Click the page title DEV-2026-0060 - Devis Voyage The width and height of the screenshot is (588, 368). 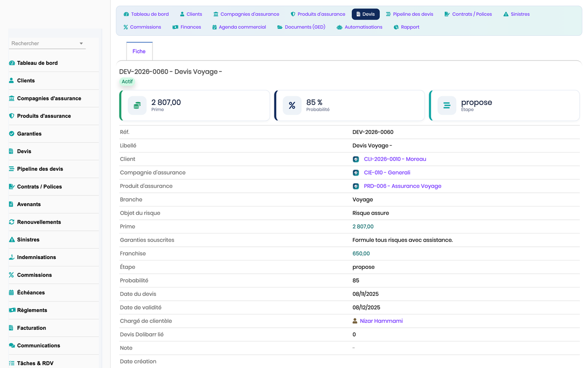(x=171, y=72)
